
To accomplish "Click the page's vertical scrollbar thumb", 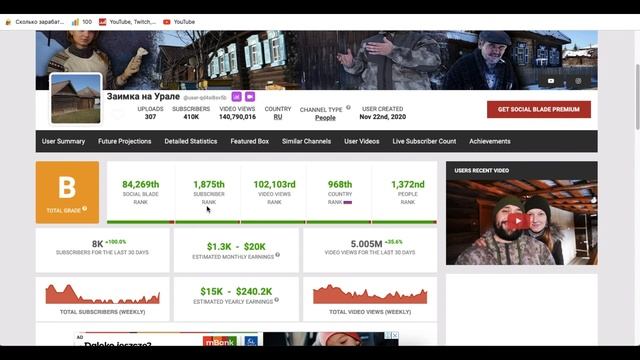I will (x=638, y=97).
